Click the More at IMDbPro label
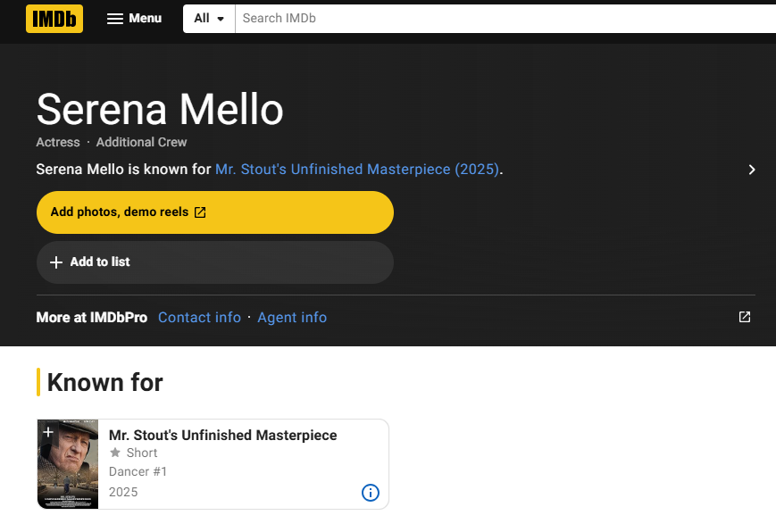776x532 pixels. coord(92,317)
